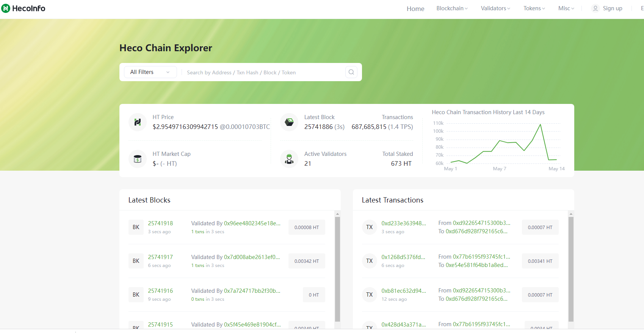Click the HecoInfo logo icon
The image size is (644, 333).
click(x=6, y=8)
